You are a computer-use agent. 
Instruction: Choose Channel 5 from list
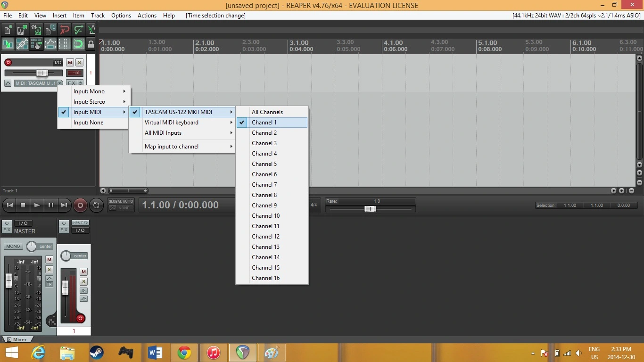272,164
